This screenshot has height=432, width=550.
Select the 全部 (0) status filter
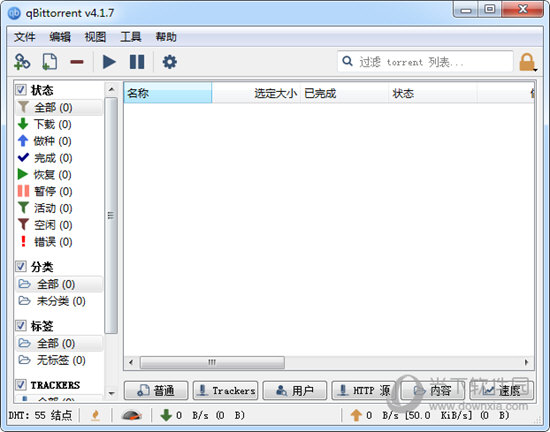59,107
